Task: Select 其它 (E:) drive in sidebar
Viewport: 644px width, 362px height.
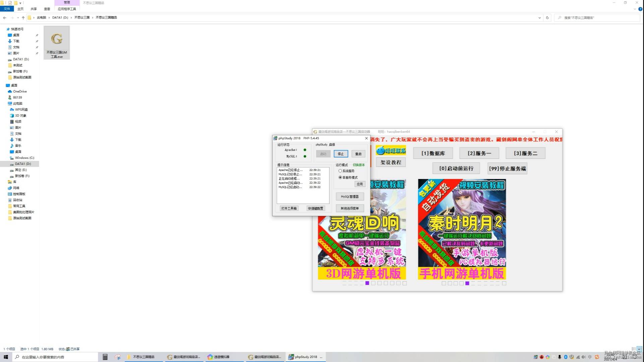Action: tap(20, 170)
